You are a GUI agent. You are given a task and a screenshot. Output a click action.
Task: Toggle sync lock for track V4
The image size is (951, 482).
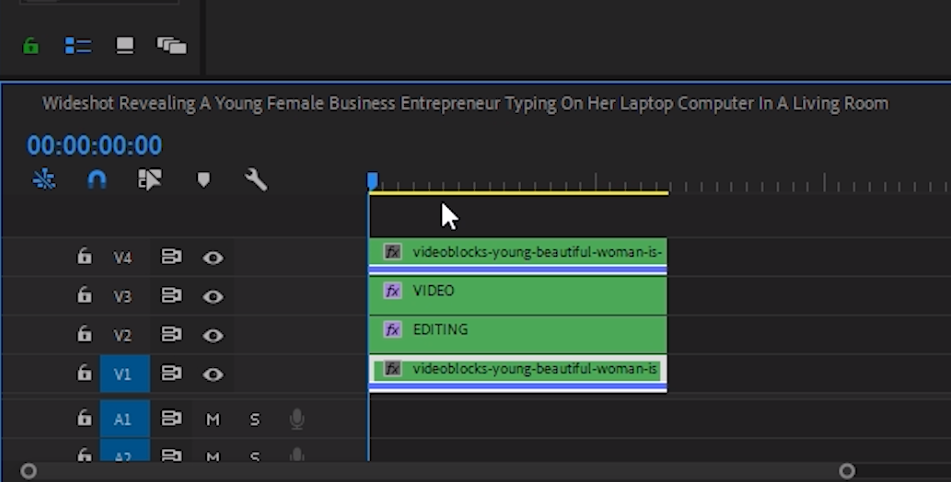point(171,257)
